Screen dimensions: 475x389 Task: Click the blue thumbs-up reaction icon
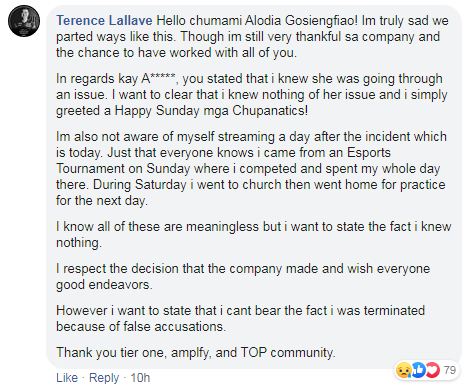tap(418, 370)
